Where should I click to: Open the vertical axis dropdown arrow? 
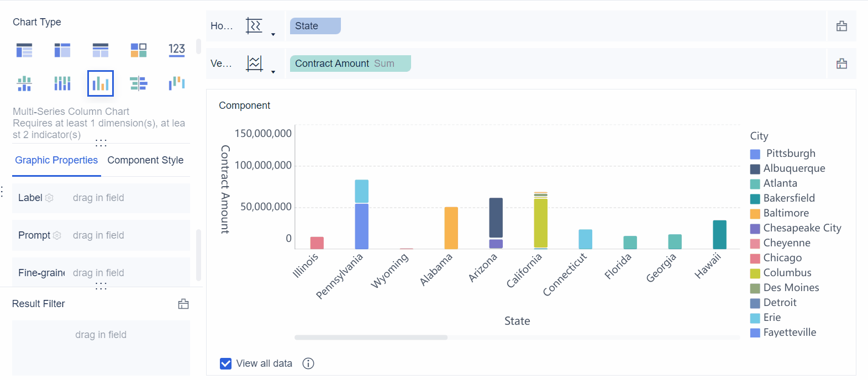click(x=273, y=72)
